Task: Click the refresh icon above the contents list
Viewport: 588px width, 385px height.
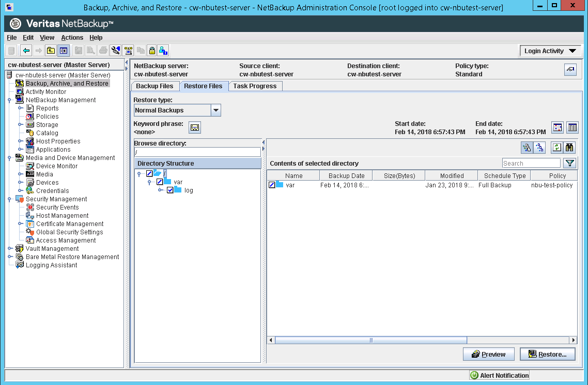Action: coord(556,148)
